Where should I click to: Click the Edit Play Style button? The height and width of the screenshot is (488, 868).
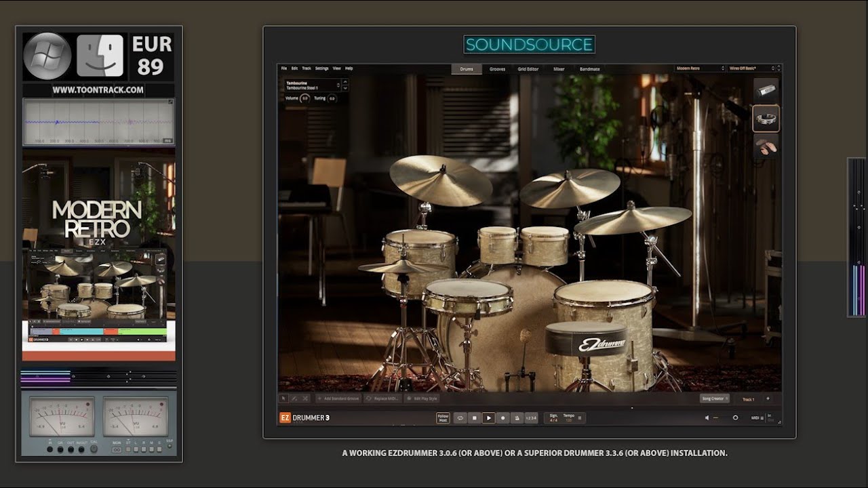coord(422,399)
